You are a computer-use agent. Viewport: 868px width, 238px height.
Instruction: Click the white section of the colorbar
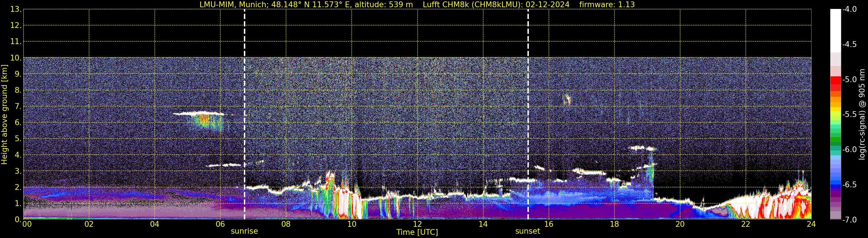pos(835,30)
